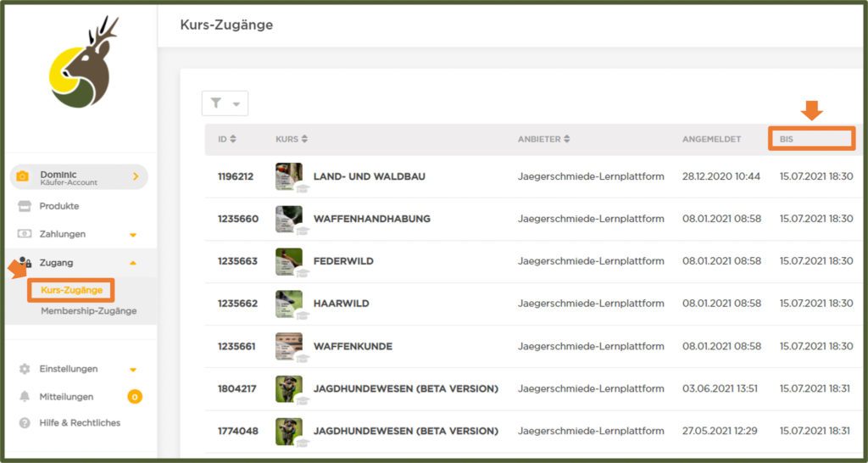
Task: Click thumbnail of course ID 1804217
Action: pos(290,388)
